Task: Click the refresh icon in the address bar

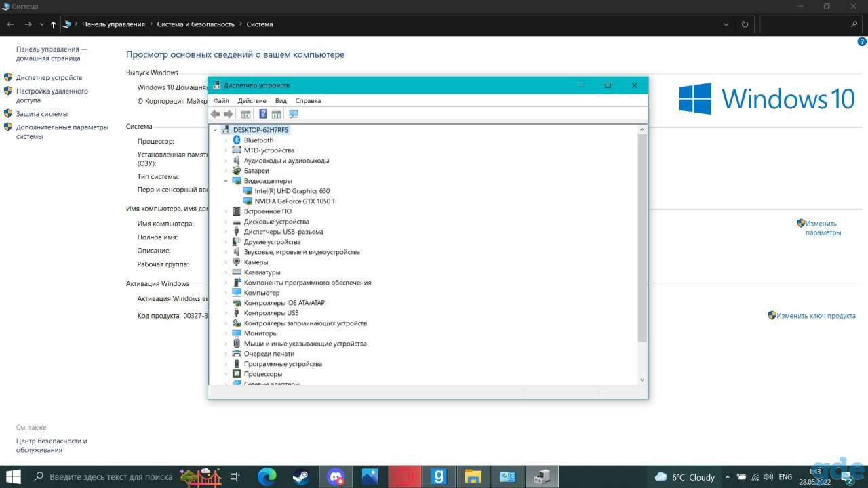Action: tap(745, 24)
